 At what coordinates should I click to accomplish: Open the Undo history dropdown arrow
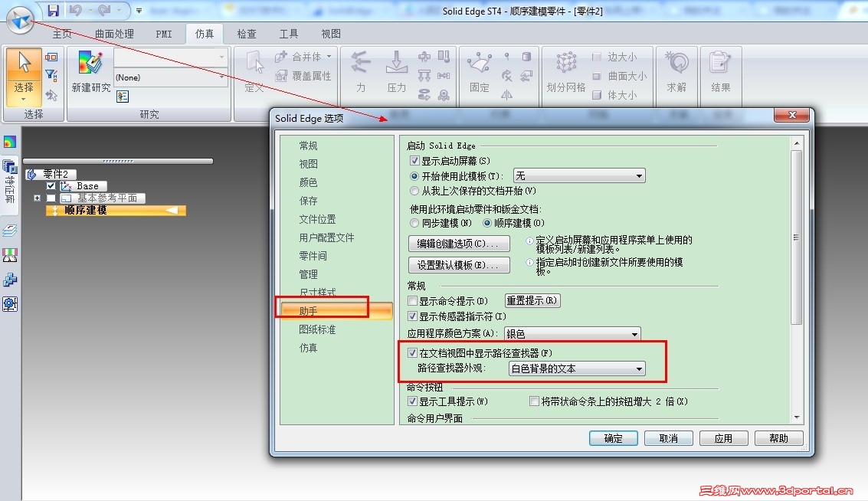pos(90,11)
